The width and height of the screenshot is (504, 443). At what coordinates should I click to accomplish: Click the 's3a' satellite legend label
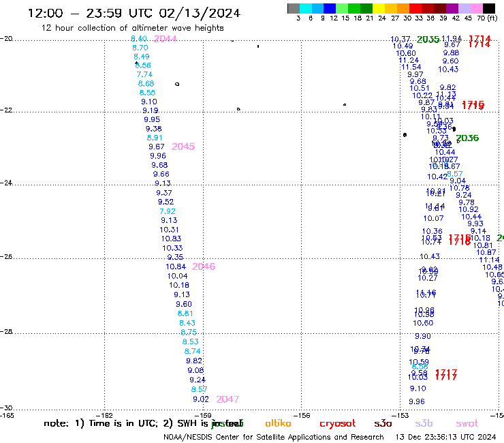[x=383, y=423]
